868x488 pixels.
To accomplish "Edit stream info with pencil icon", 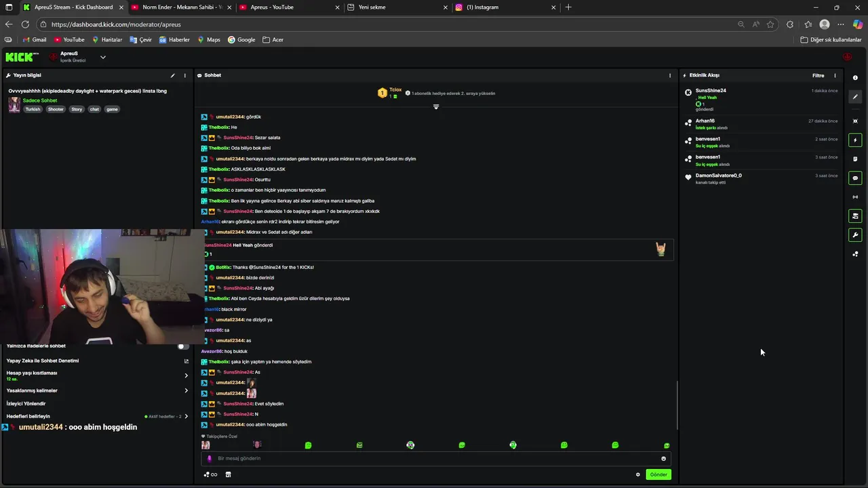I will coord(172,75).
